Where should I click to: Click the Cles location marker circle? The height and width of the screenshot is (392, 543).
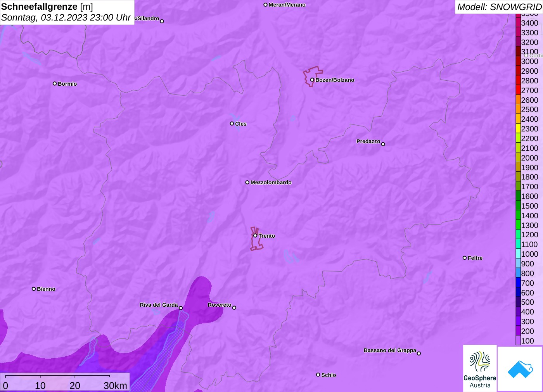[x=232, y=124]
